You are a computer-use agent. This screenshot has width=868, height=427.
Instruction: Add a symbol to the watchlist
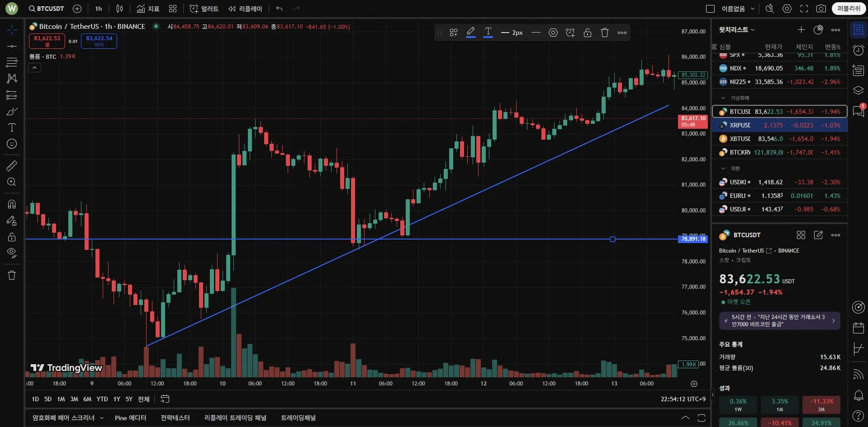801,30
